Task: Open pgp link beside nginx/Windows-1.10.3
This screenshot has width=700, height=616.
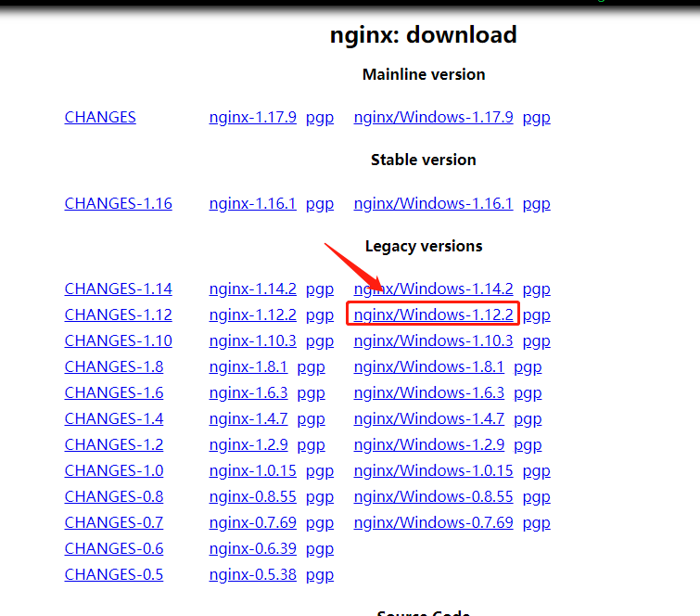Action: point(537,341)
